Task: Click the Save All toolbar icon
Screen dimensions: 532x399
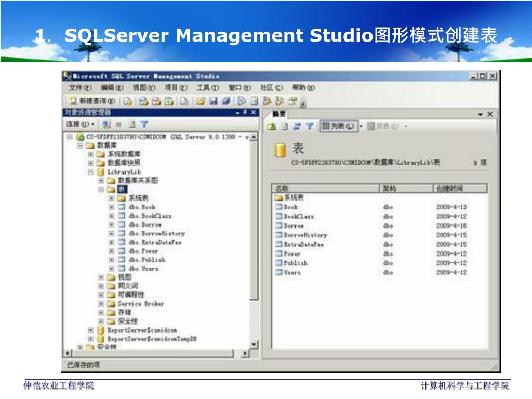Action: [x=226, y=101]
